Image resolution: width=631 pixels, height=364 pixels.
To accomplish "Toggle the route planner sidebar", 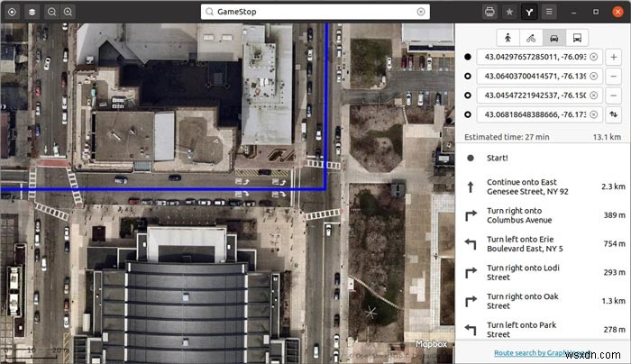I will [x=529, y=12].
